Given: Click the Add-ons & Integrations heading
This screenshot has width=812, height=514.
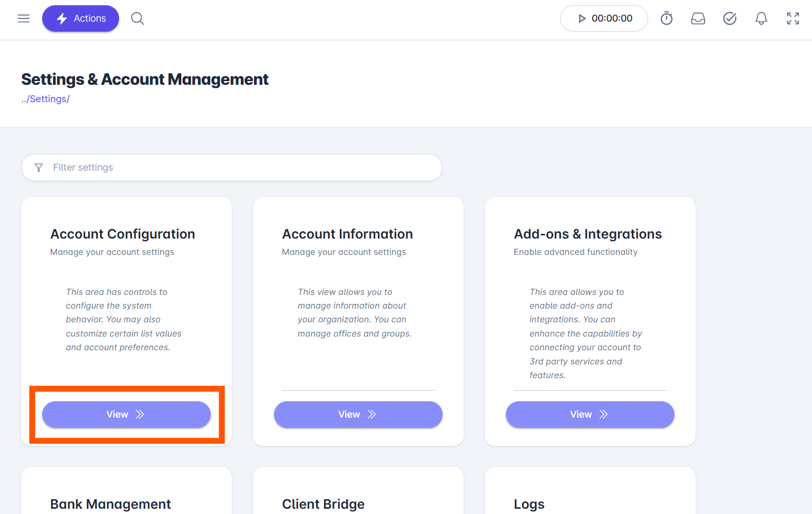Looking at the screenshot, I should pos(588,234).
